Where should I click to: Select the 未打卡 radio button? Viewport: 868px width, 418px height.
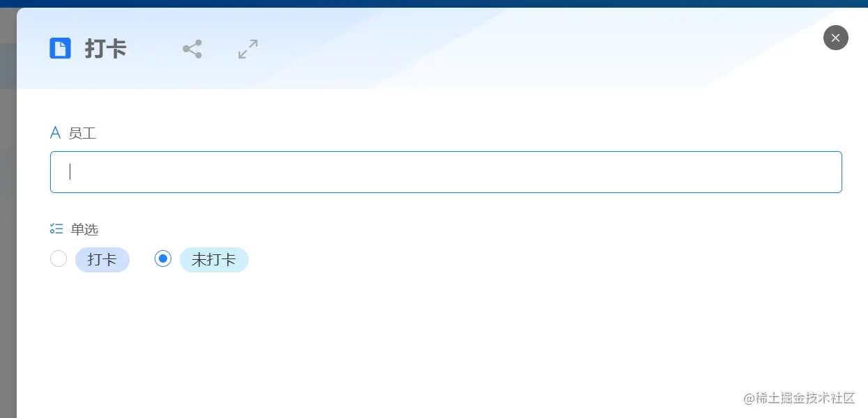163,259
